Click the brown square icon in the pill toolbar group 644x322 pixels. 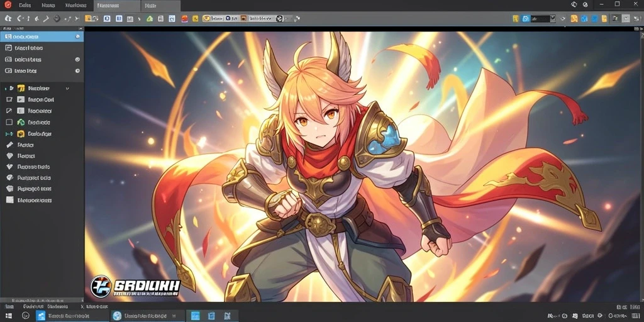pyautogui.click(x=243, y=18)
